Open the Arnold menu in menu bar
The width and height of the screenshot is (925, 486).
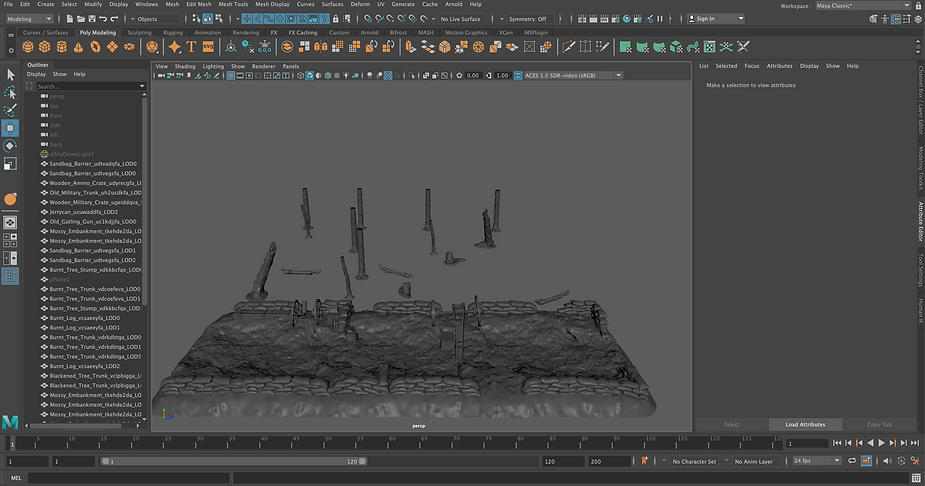pos(453,4)
